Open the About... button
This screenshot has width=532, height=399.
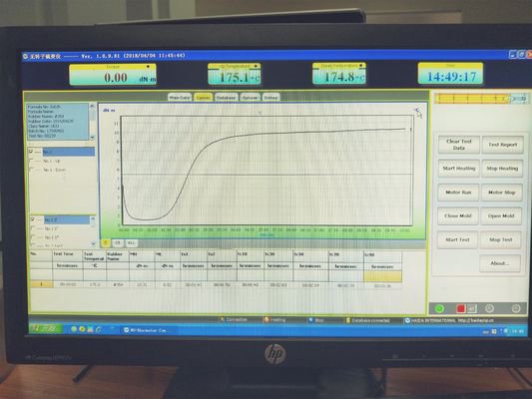(500, 263)
